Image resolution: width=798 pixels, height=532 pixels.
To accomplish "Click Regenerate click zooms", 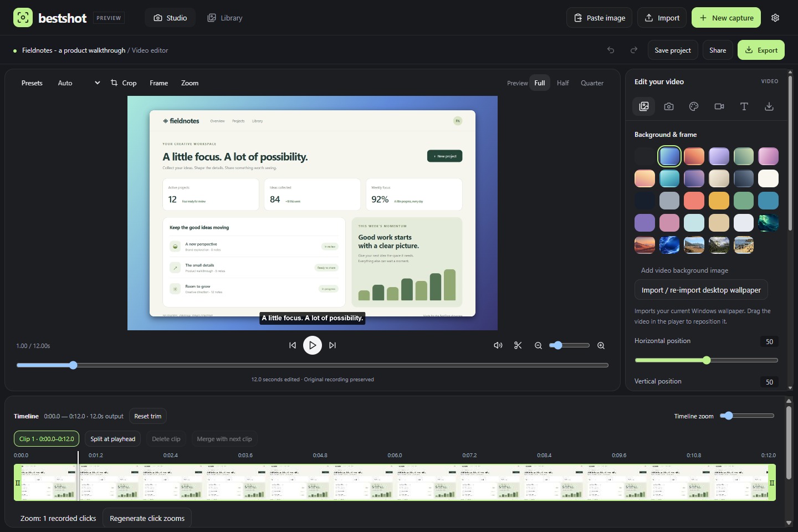I will pos(147,519).
